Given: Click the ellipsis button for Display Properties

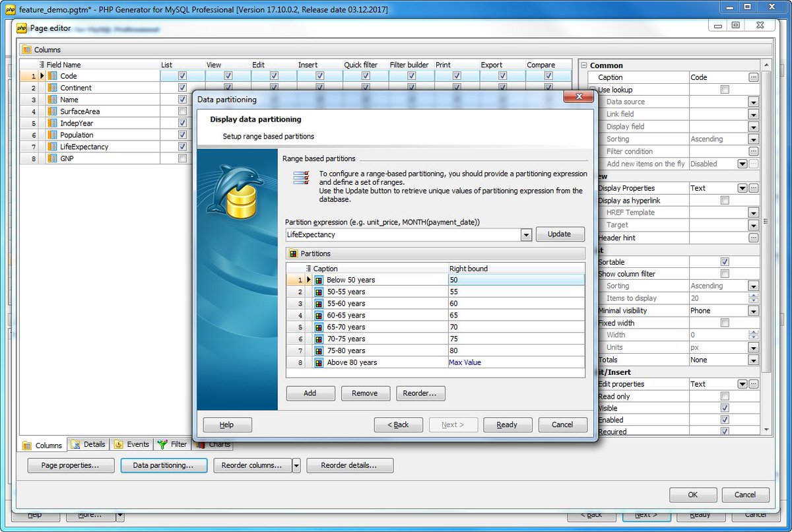Looking at the screenshot, I should (x=753, y=188).
